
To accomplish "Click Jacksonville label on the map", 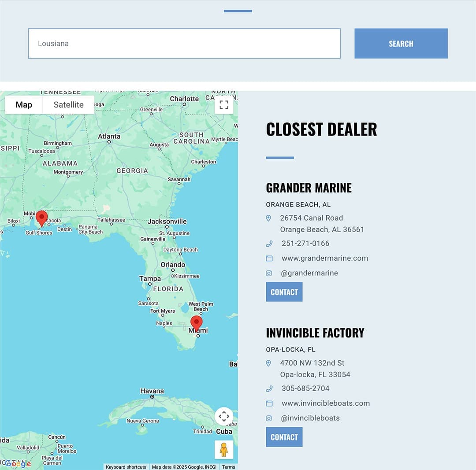I will point(167,222).
